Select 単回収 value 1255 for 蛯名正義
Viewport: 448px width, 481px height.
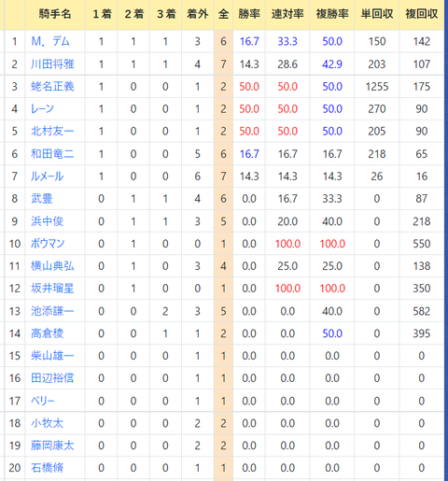377,87
